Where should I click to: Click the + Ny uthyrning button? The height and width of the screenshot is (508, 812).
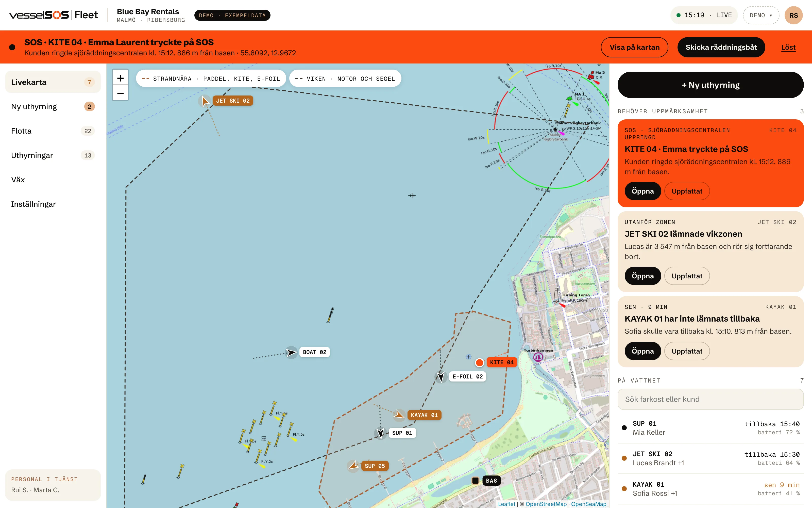pyautogui.click(x=711, y=85)
